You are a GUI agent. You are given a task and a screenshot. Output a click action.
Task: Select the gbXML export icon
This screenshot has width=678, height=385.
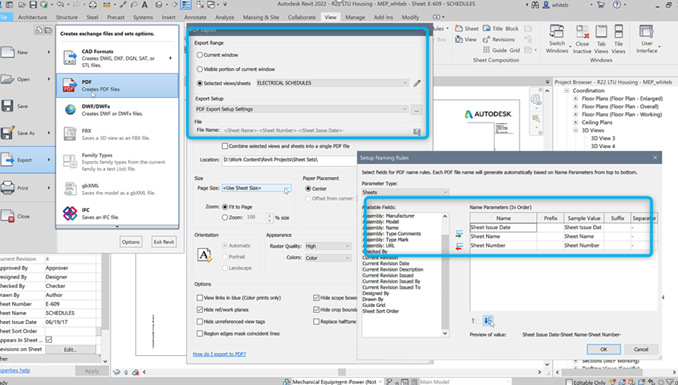70,189
